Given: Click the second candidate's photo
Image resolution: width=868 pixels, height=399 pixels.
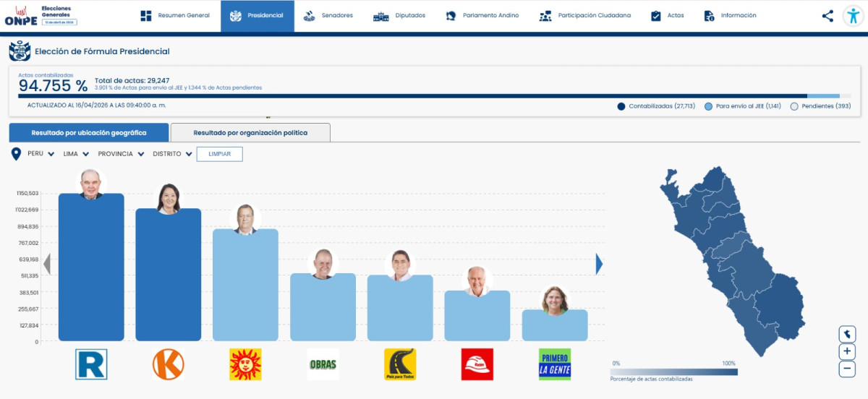Looking at the screenshot, I should 168,199.
